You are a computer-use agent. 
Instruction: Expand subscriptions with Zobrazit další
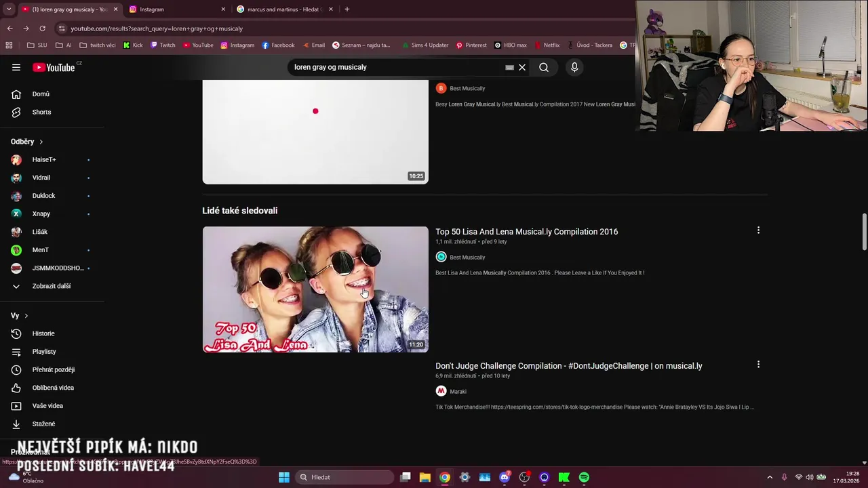pos(51,286)
